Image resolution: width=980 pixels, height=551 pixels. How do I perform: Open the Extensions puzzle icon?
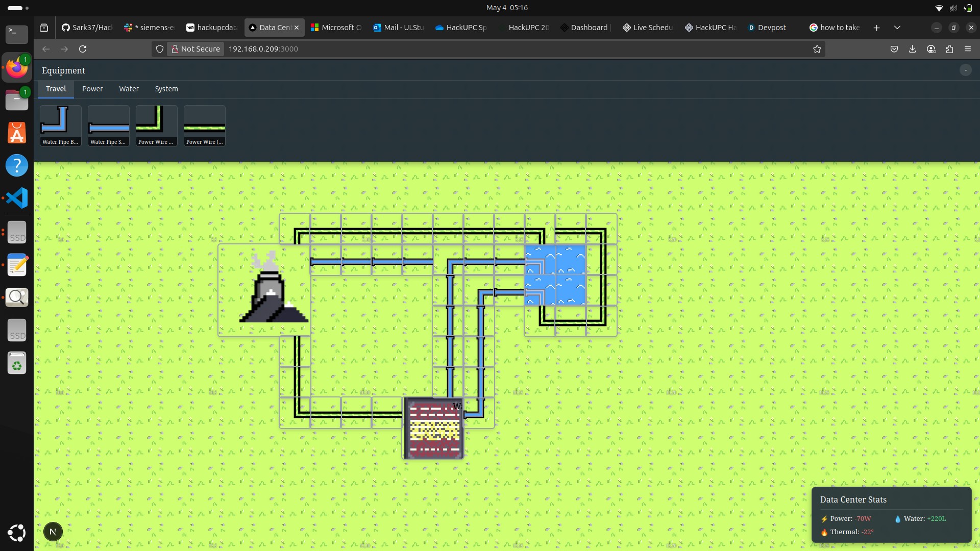point(949,49)
